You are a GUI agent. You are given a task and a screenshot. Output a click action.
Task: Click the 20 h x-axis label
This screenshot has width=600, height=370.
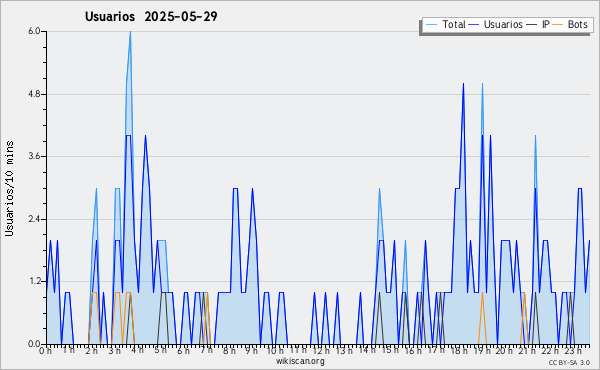tap(504, 350)
